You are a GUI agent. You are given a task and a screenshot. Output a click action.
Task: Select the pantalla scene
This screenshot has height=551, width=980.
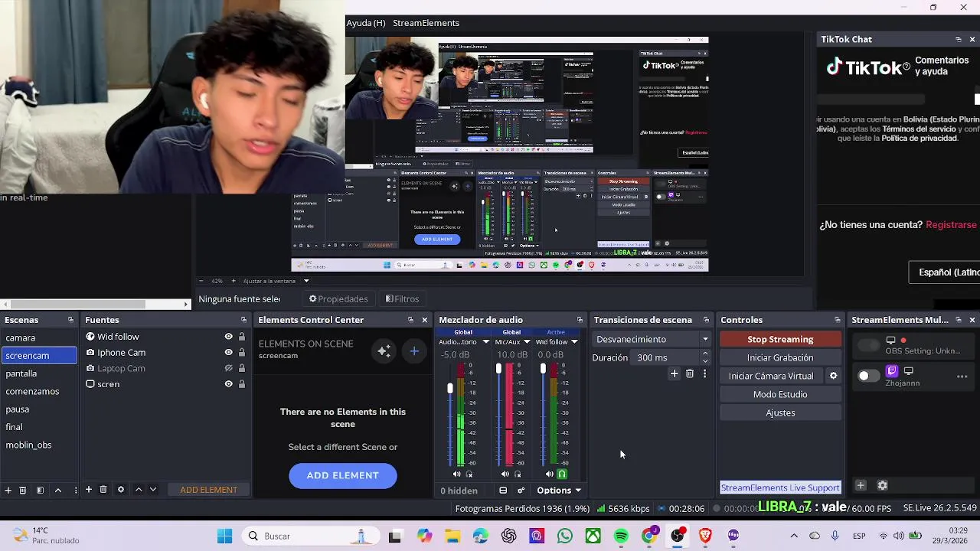coord(39,373)
